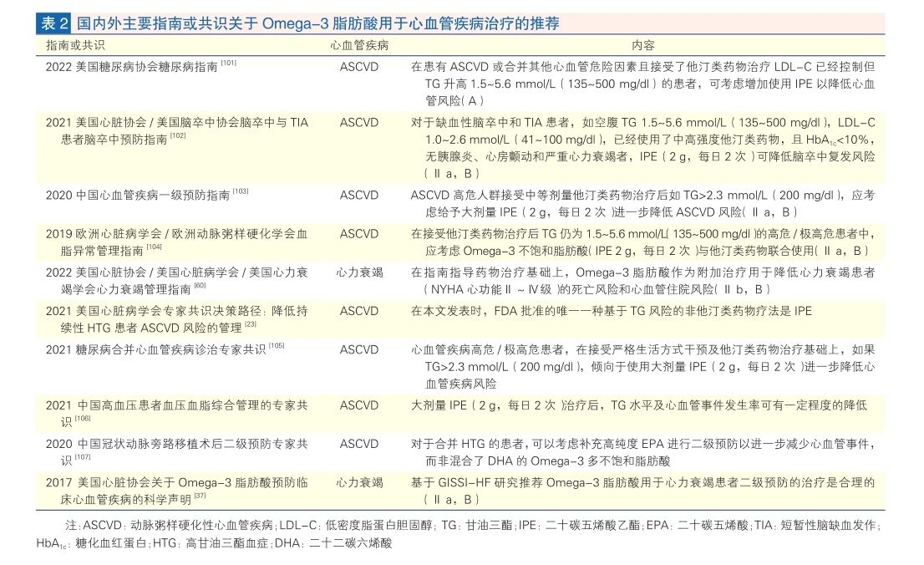
Task: Open reference [104] after 血脂异常管理指南
Action: coord(154,247)
